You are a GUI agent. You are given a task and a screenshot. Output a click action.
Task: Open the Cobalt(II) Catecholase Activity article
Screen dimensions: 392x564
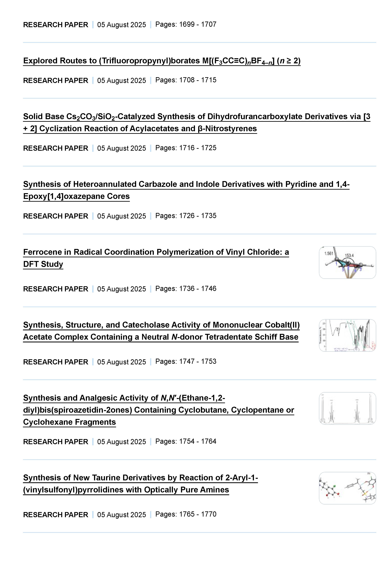(161, 325)
